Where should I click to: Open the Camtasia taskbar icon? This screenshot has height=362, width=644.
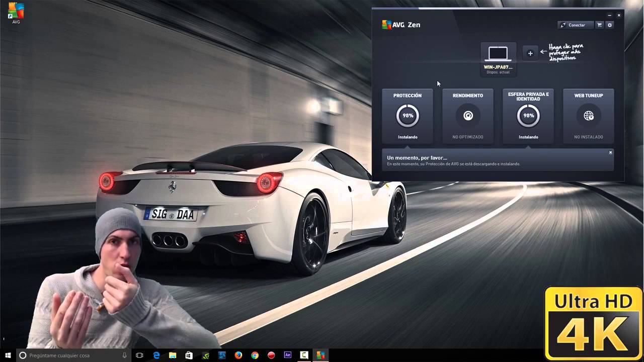pos(304,355)
